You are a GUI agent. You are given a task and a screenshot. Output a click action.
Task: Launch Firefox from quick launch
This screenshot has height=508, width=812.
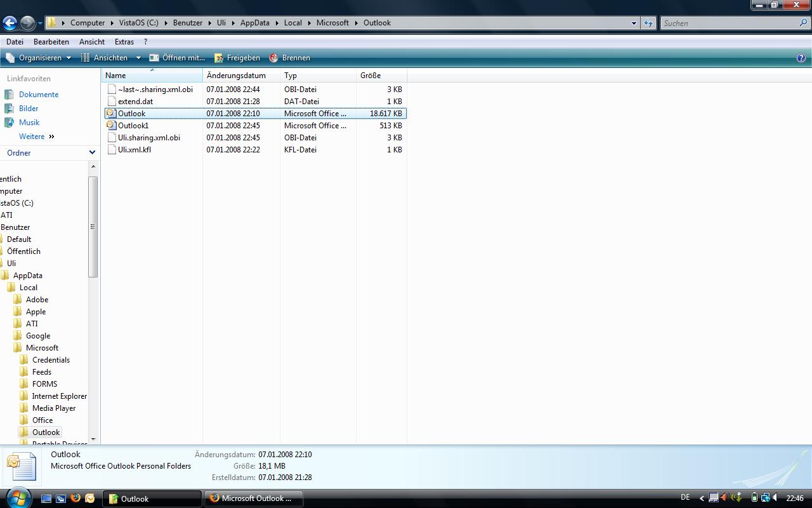coord(75,498)
